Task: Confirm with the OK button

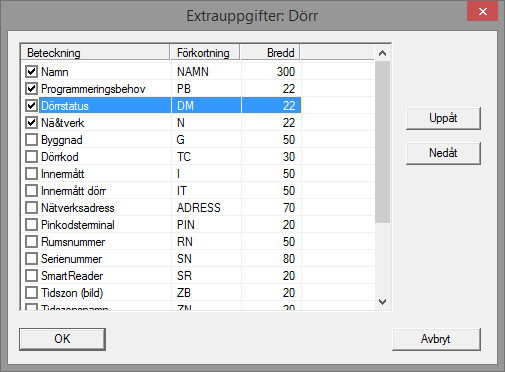Action: 62,339
